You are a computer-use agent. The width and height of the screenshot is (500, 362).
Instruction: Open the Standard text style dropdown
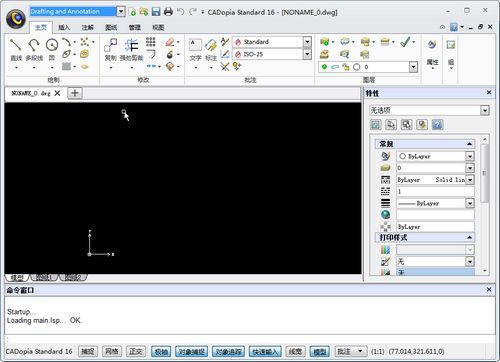pos(307,42)
